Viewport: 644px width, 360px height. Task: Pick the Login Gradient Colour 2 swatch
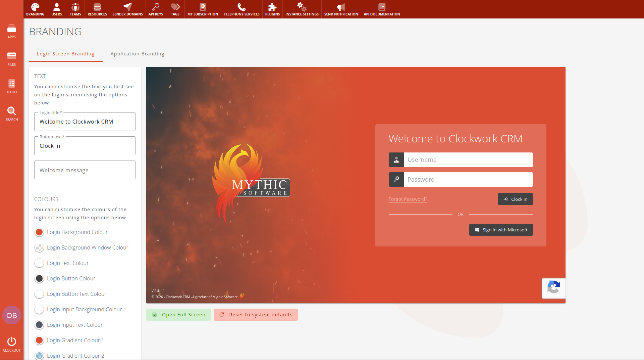pyautogui.click(x=39, y=356)
